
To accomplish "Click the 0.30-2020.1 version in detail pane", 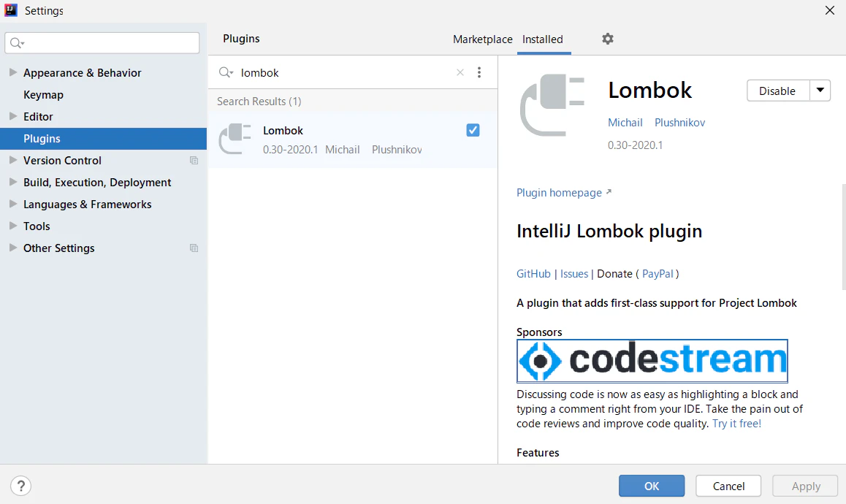I will click(635, 145).
